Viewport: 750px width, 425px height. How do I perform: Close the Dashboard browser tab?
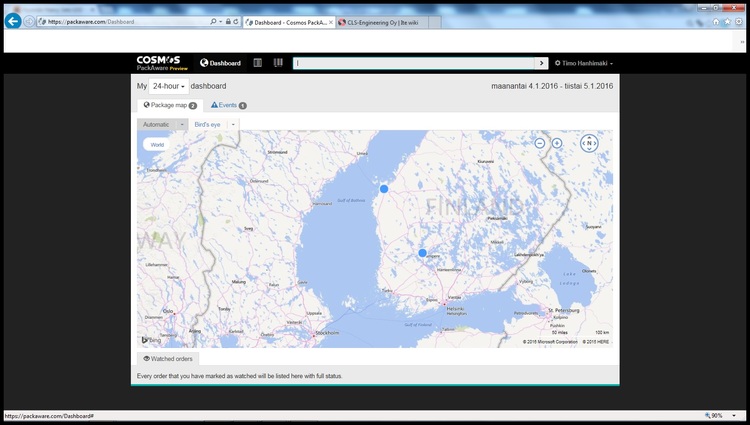click(331, 22)
